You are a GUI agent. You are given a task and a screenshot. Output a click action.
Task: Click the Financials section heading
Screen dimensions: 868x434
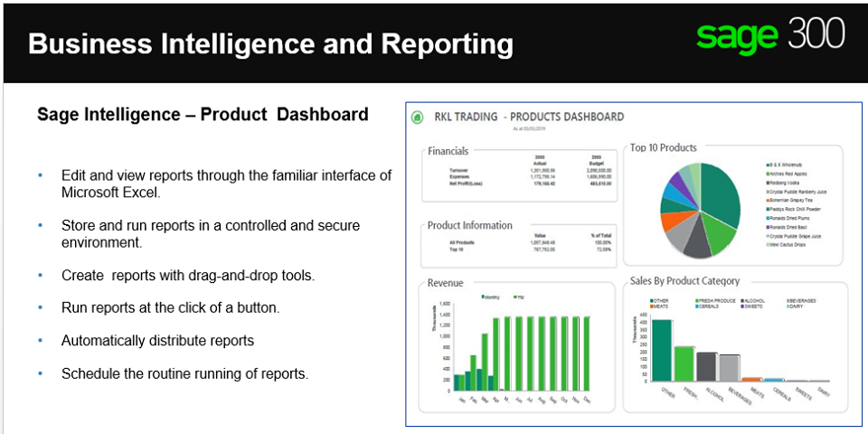[x=448, y=151]
